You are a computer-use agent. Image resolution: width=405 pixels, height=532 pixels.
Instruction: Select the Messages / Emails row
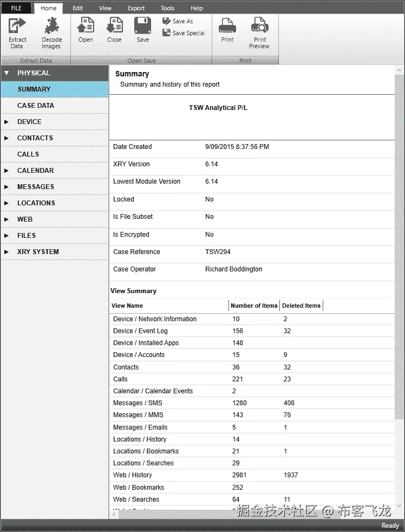coord(252,427)
